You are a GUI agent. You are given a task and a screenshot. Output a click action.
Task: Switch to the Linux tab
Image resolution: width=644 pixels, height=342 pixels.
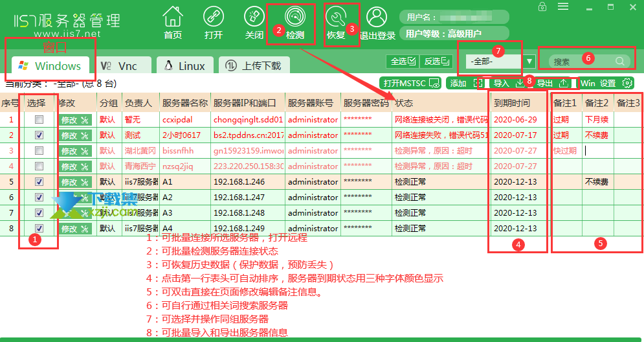click(185, 66)
